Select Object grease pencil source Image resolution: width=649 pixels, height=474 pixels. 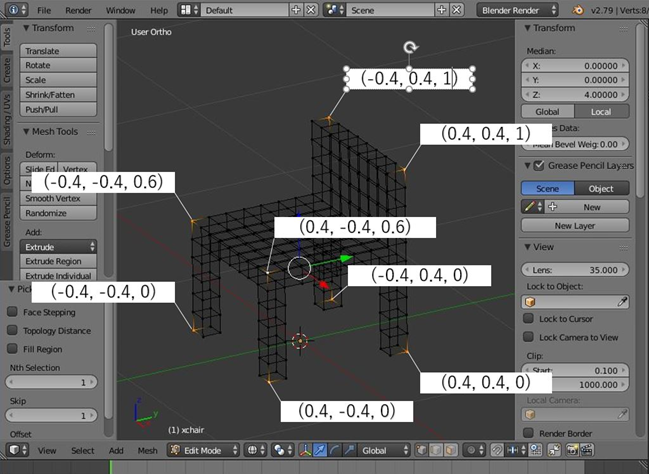point(602,188)
